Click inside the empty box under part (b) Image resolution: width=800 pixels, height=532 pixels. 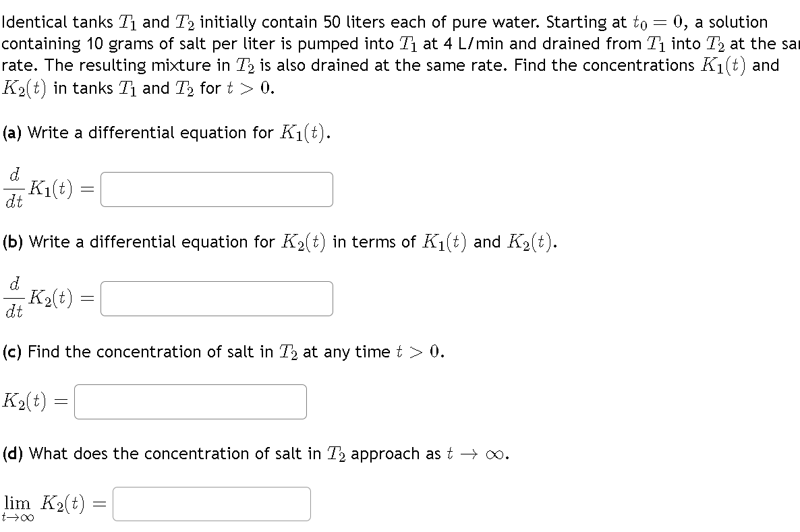[x=217, y=298]
